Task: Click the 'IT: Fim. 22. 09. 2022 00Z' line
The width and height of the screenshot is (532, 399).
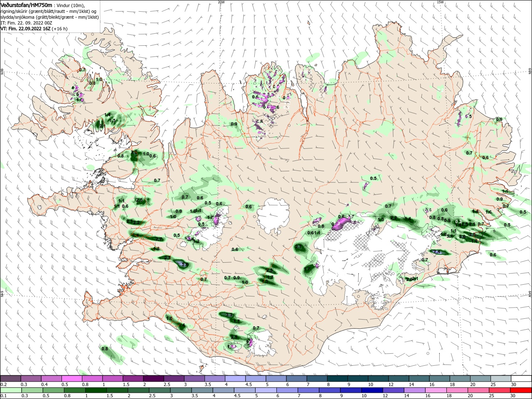Action: point(25,23)
